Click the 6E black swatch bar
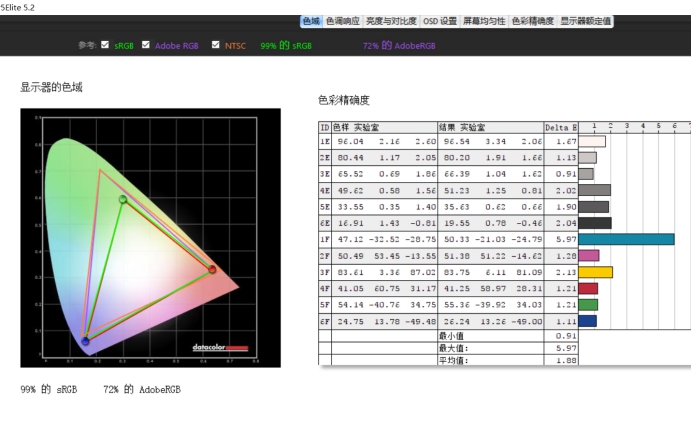Screen dimensions: 692x446 click(x=595, y=223)
